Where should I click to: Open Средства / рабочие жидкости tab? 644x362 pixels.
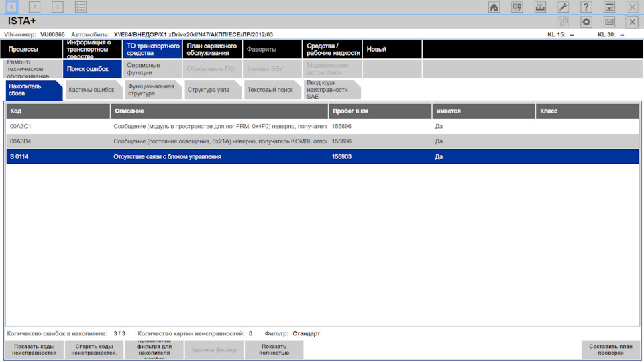332,49
